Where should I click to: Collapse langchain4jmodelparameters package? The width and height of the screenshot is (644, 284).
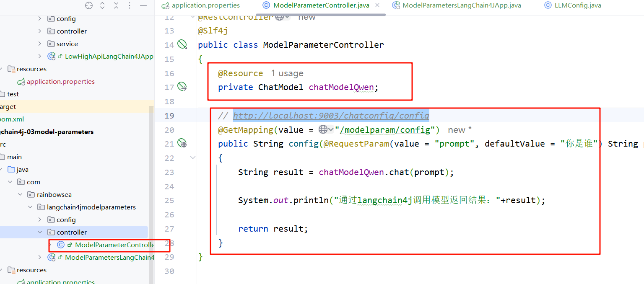[30, 207]
